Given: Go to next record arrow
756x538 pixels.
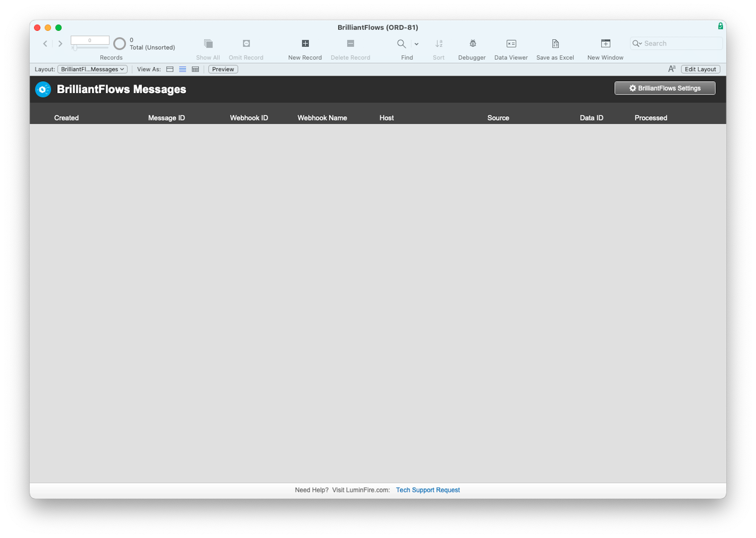Looking at the screenshot, I should pyautogui.click(x=60, y=44).
